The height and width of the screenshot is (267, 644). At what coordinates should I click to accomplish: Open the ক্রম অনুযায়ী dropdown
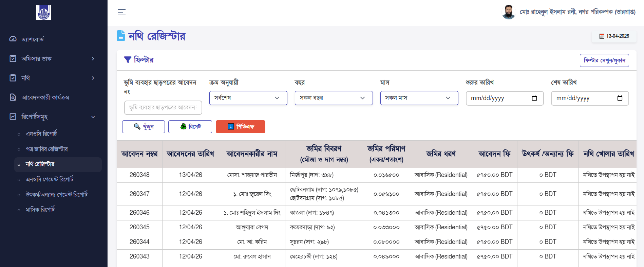[248, 98]
